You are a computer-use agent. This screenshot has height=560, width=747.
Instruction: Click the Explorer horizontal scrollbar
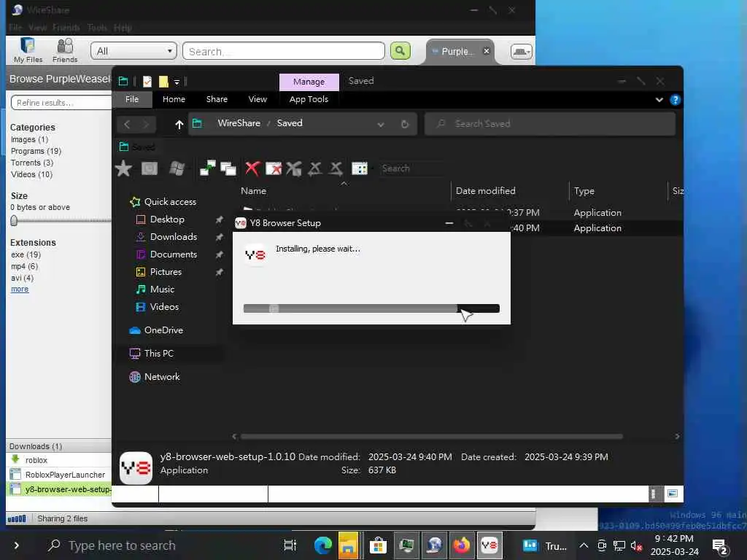[432, 436]
